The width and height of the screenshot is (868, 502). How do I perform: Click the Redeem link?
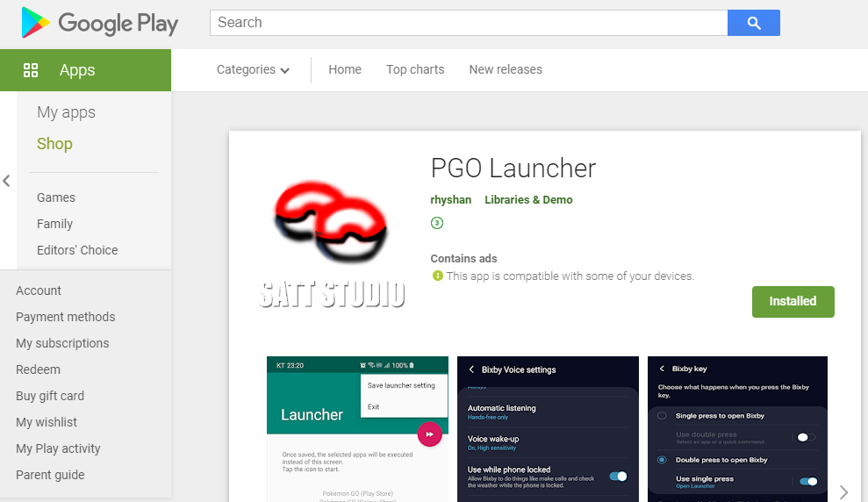tap(39, 369)
